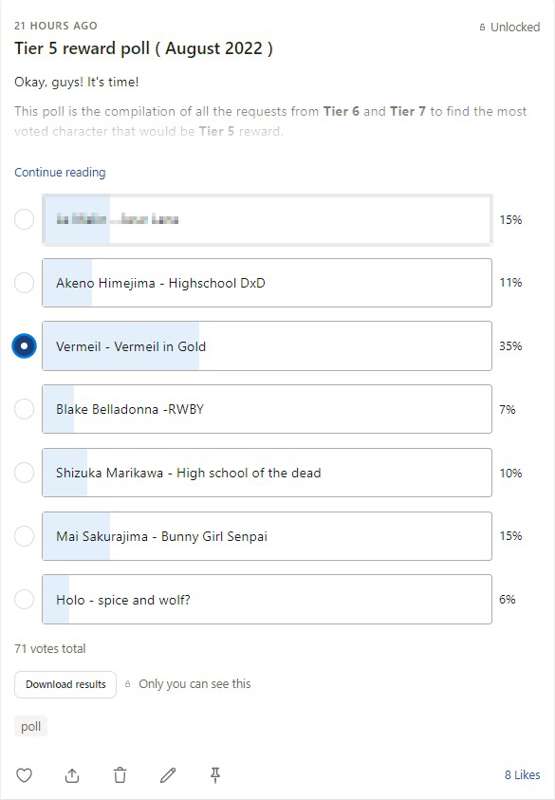
Task: Select Akeno Himejima radio button
Action: pos(24,283)
